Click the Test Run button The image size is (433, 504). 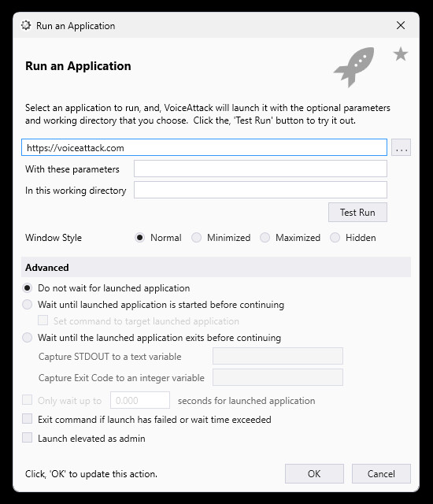coord(357,212)
